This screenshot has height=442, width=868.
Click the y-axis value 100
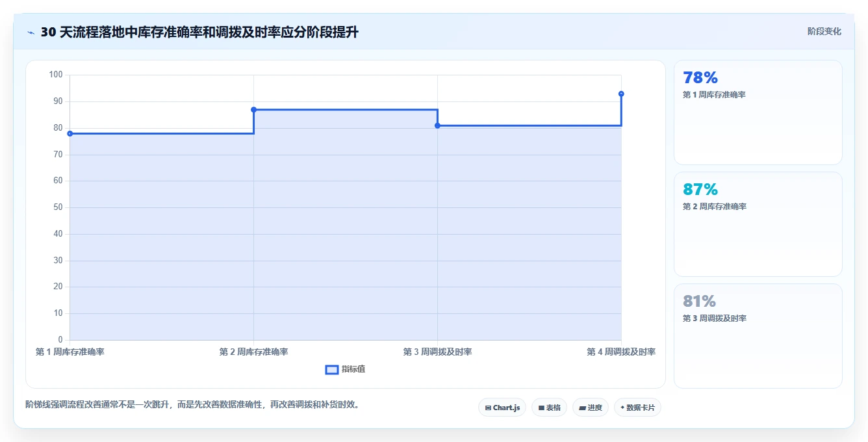[x=56, y=75]
